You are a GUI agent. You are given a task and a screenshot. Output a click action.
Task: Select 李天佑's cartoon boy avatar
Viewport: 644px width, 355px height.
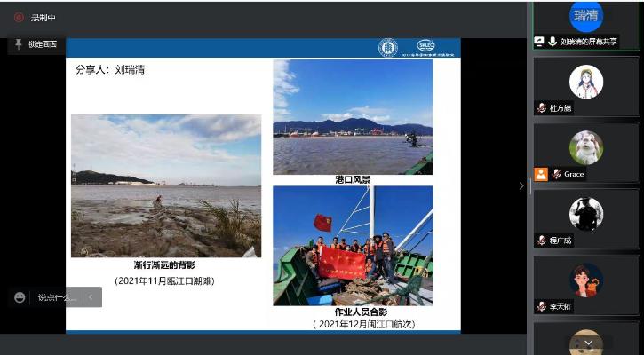point(586,280)
